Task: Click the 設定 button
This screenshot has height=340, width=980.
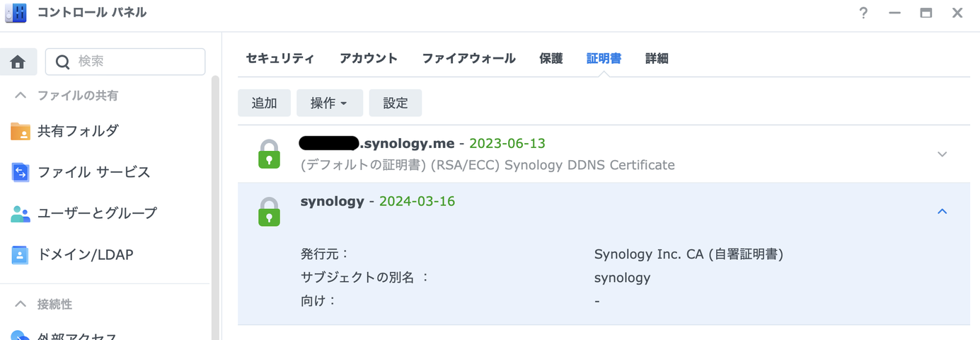Action: point(396,103)
